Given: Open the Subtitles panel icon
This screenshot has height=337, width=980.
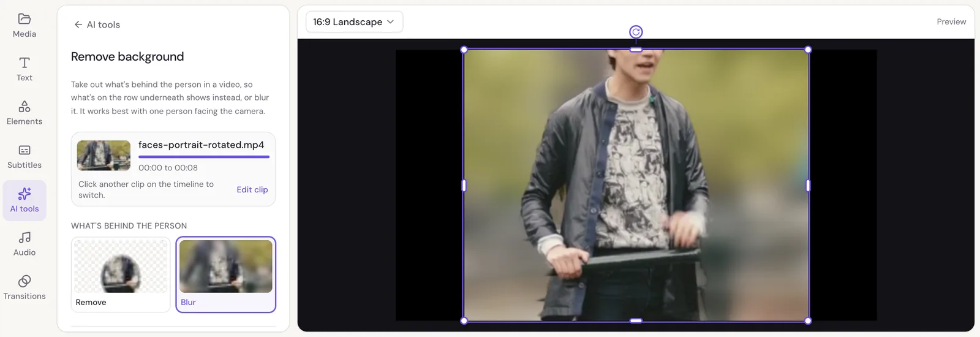Looking at the screenshot, I should pos(24,150).
